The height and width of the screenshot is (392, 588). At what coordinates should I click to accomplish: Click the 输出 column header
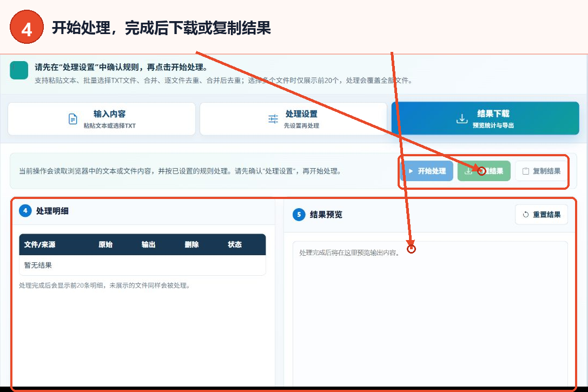pyautogui.click(x=149, y=244)
